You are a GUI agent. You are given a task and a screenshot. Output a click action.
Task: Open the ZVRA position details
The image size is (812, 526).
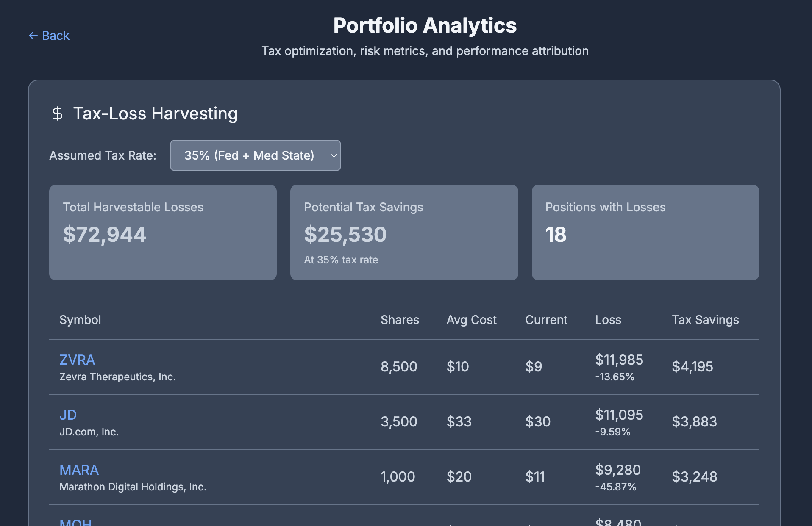pyautogui.click(x=77, y=360)
